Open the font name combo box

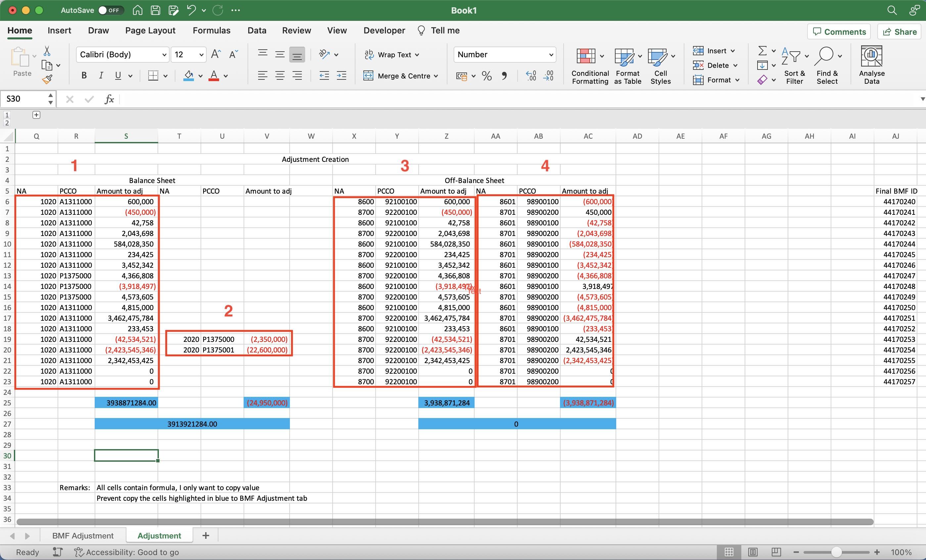pos(122,55)
